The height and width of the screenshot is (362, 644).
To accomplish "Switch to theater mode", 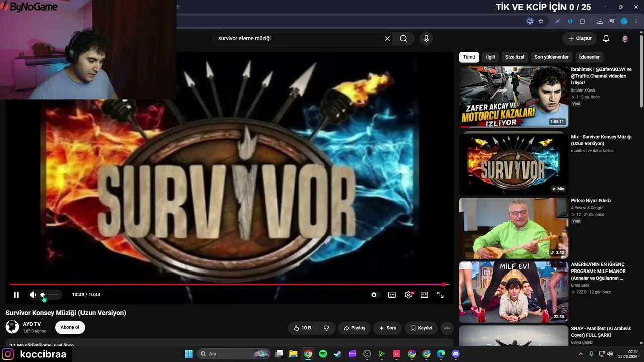I will tap(424, 295).
